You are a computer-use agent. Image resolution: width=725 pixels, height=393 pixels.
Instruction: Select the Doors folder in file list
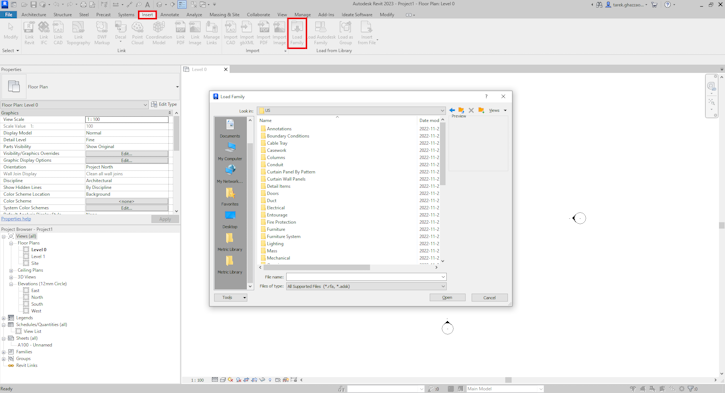pyautogui.click(x=272, y=193)
